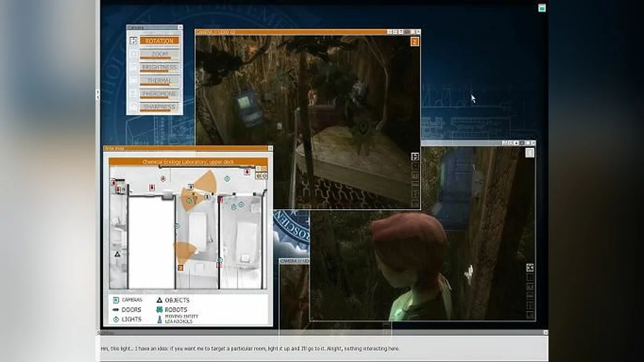Click the icon beside THERMAL
Image resolution: width=644 pixels, height=362 pixels.
(x=134, y=80)
